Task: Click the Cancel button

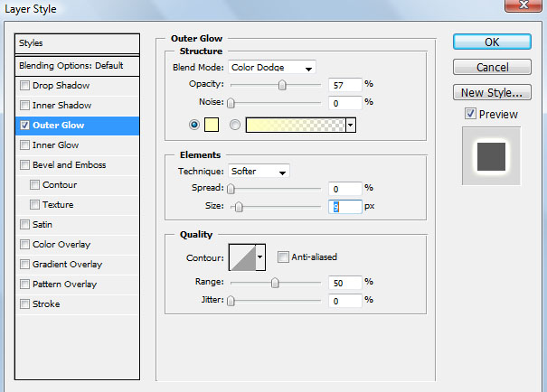Action: [x=492, y=67]
